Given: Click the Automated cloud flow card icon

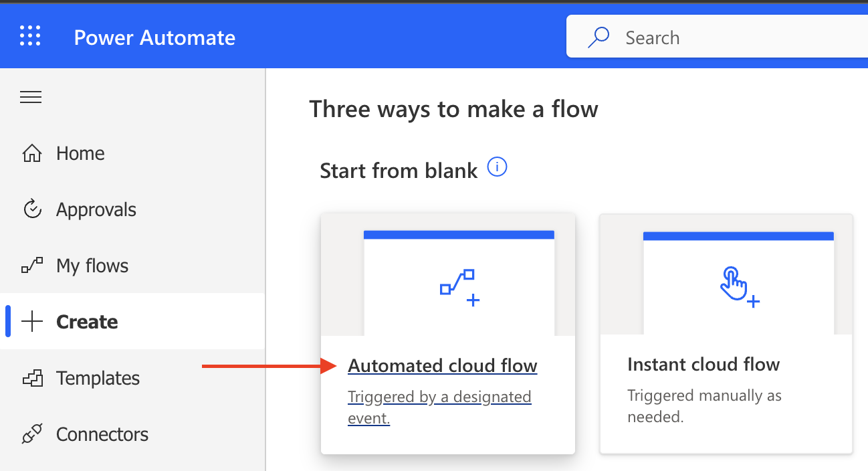Looking at the screenshot, I should (459, 288).
